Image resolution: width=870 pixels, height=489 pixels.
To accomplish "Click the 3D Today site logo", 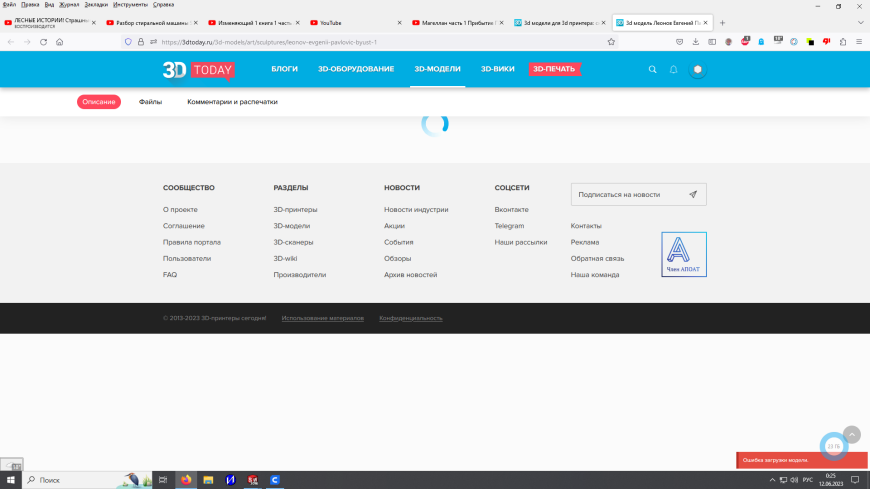I will click(199, 70).
